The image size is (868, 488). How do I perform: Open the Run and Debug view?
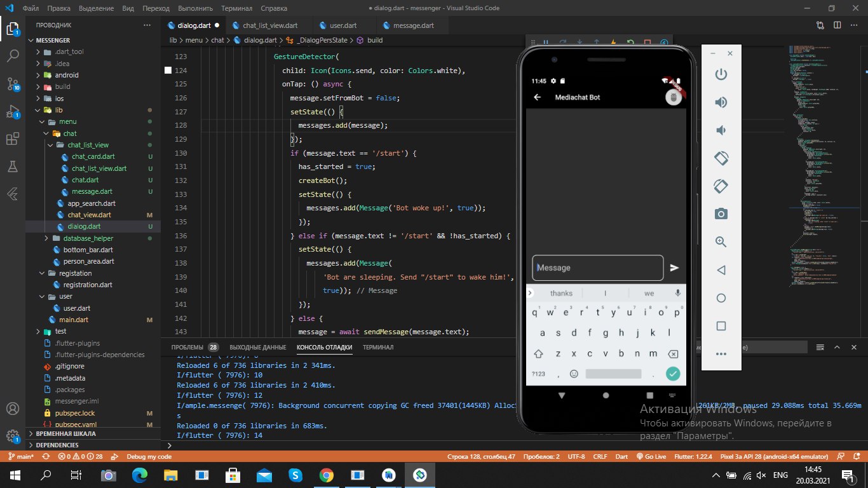13,111
